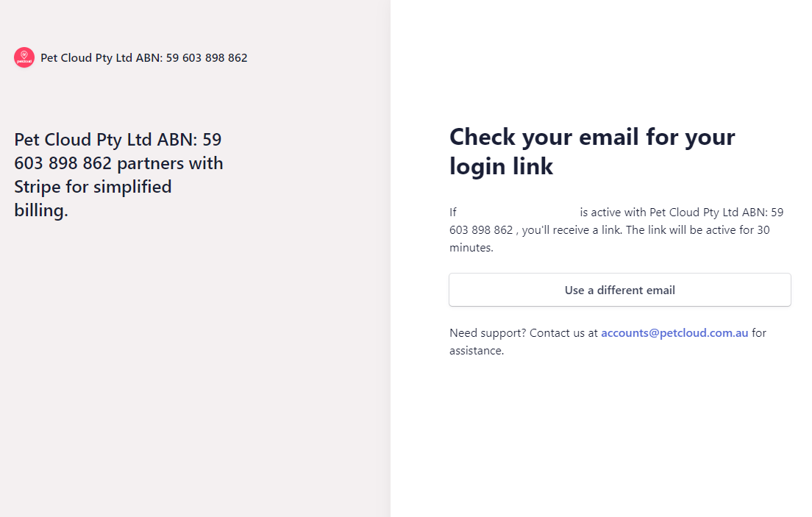Click the word "assistance." below the support line
Viewport: 812px width, 517px height.
[477, 351]
